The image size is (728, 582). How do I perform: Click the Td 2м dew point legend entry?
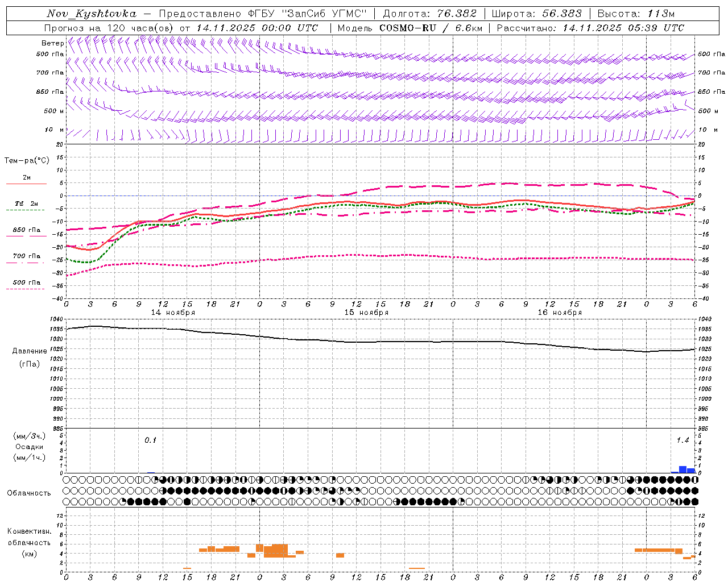(x=27, y=203)
